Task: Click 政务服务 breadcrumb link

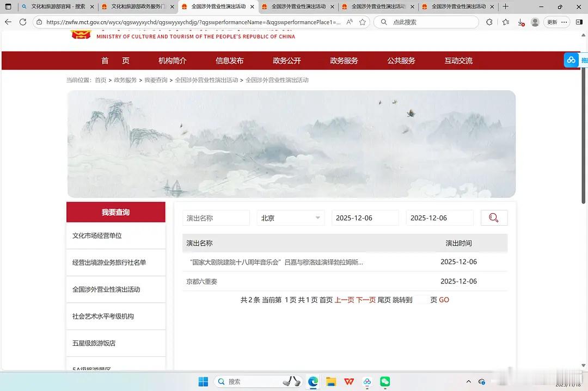Action: pyautogui.click(x=125, y=80)
